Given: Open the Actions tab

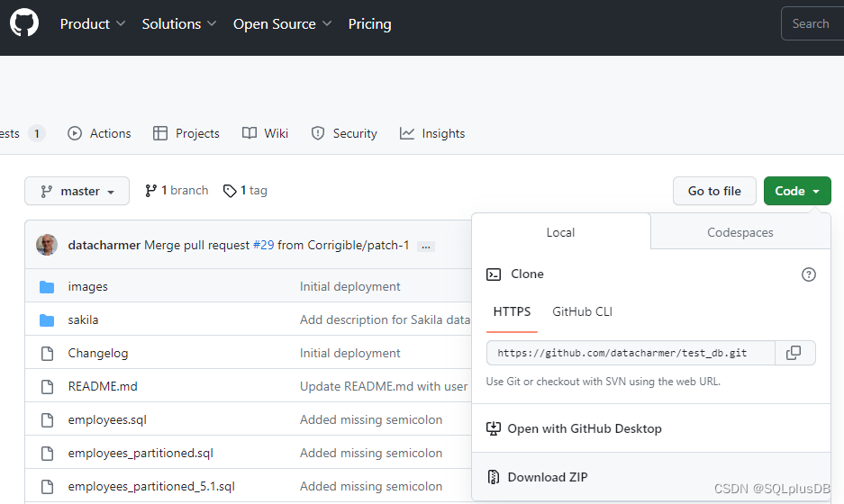Looking at the screenshot, I should pyautogui.click(x=99, y=133).
